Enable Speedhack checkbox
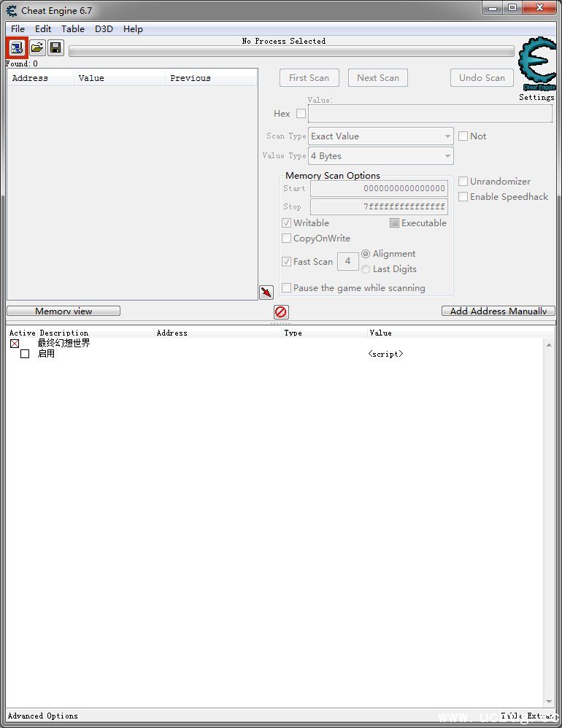This screenshot has width=562, height=728. pyautogui.click(x=463, y=197)
